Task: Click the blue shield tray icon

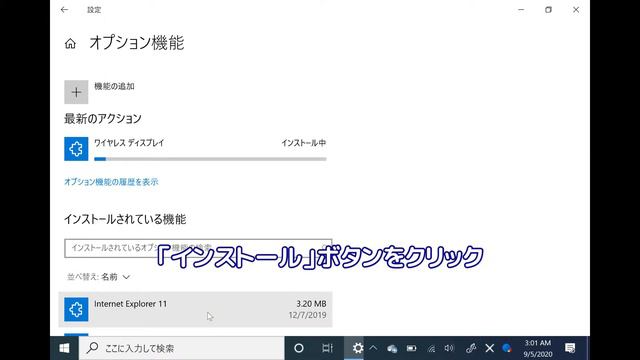Action: pos(507,348)
